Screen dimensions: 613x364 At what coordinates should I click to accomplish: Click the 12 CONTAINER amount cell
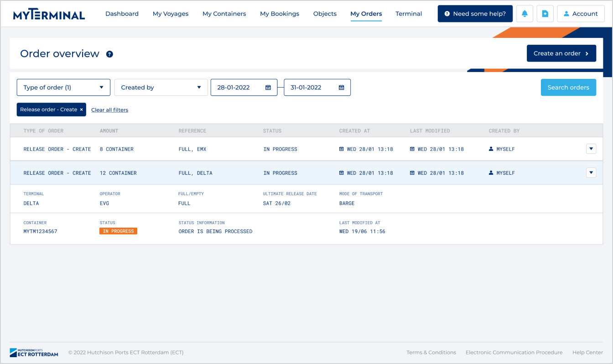pyautogui.click(x=118, y=173)
